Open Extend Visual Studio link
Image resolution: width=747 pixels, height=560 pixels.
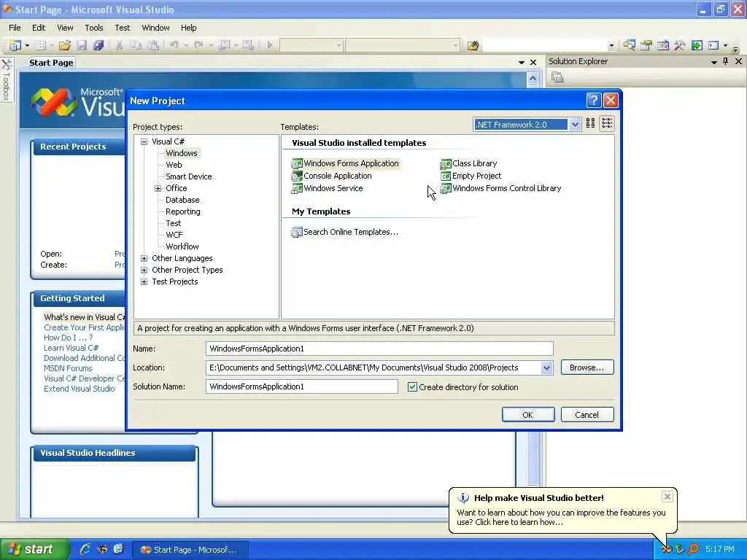tap(80, 389)
